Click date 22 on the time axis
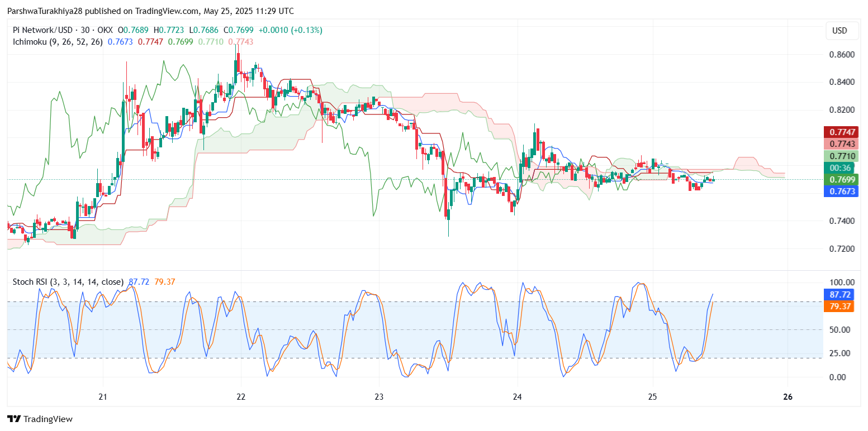The width and height of the screenshot is (868, 431). click(x=241, y=398)
